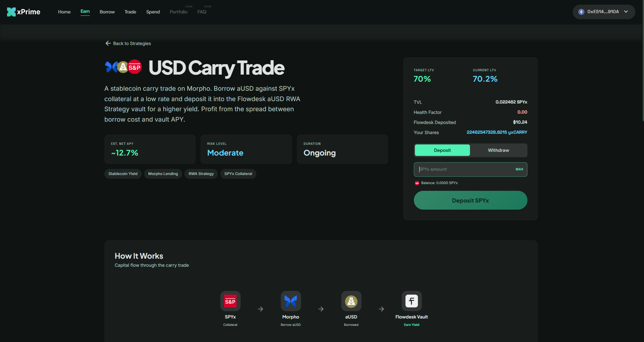Open the Spend nav item
Screen dimensions: 644x342
pyautogui.click(x=153, y=12)
